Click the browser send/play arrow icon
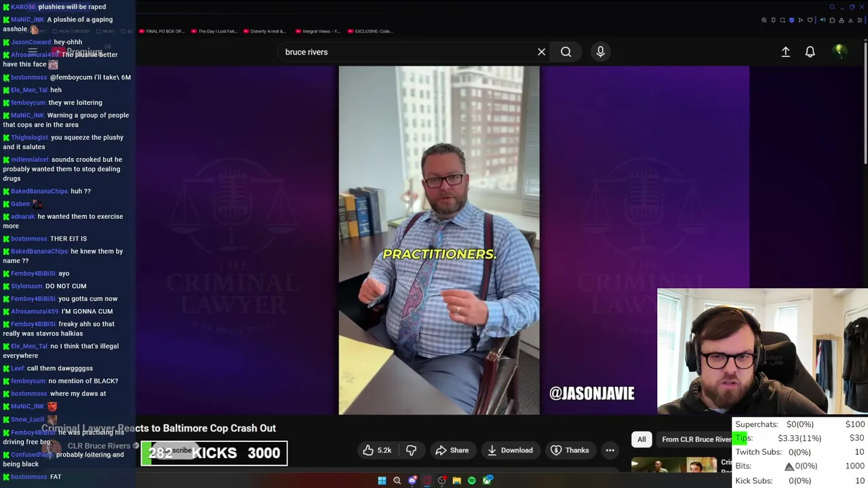 (801, 20)
